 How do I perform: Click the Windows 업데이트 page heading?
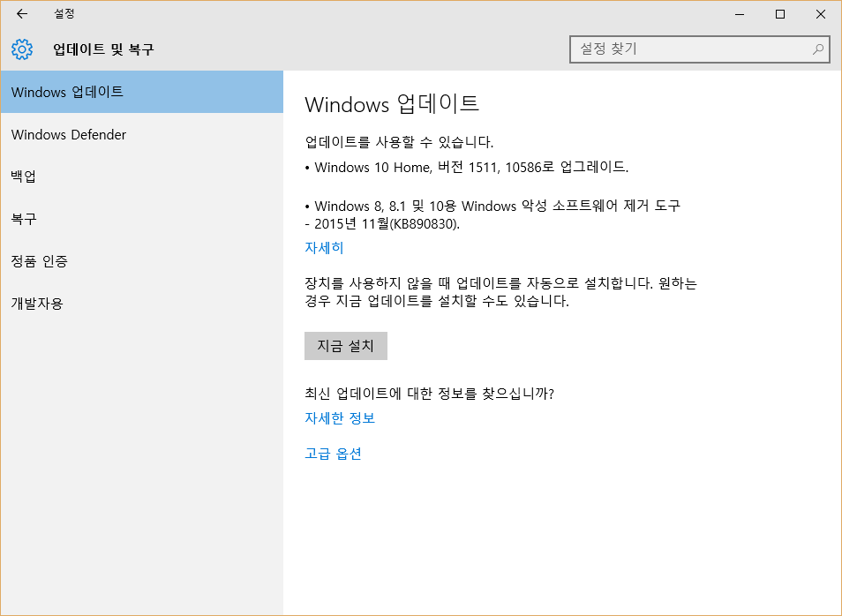tap(392, 103)
